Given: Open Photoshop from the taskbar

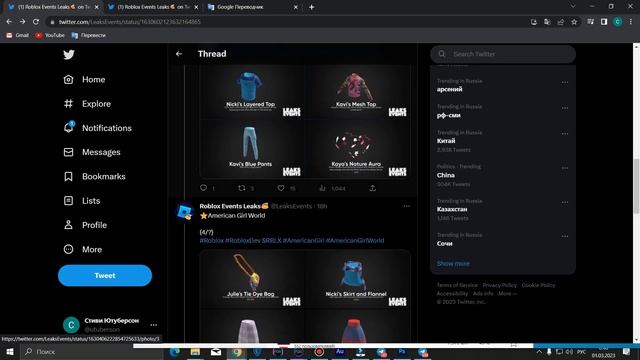Looking at the screenshot, I should pos(402,352).
